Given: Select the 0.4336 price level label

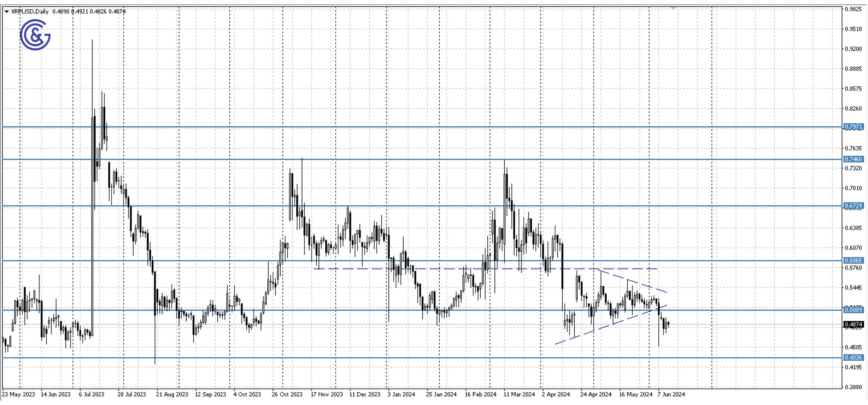Looking at the screenshot, I should (853, 357).
